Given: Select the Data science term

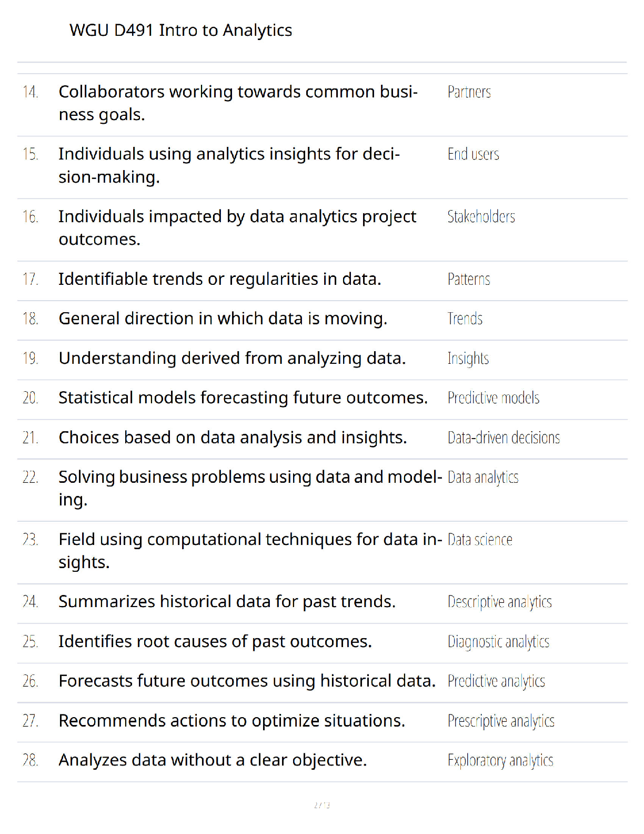Looking at the screenshot, I should 479,540.
